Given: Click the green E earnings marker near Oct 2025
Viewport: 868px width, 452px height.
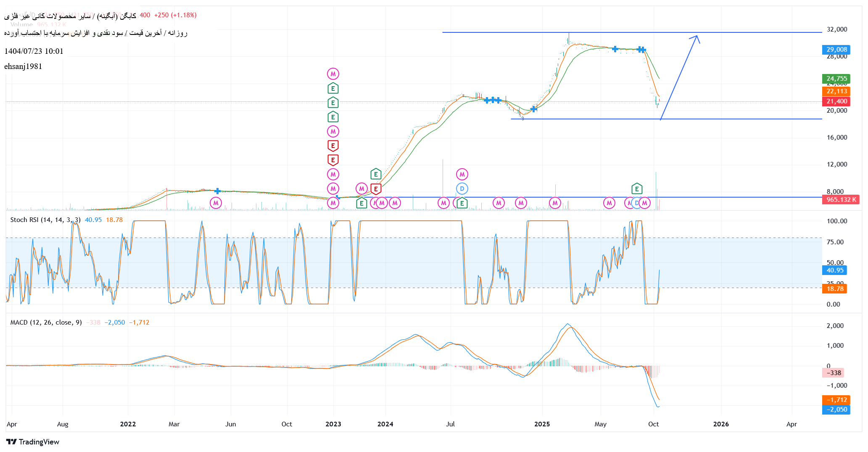Looking at the screenshot, I should pos(637,189).
